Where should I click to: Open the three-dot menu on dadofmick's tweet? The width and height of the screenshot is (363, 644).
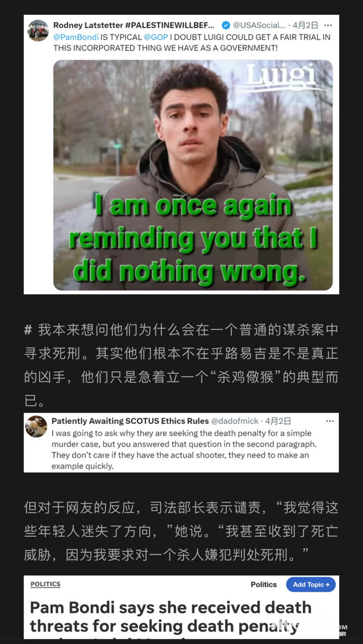click(330, 421)
